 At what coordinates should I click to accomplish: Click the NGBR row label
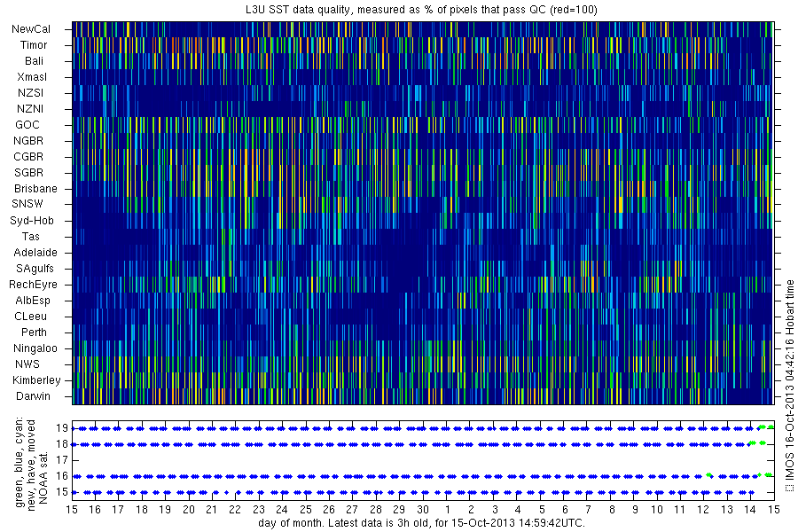point(28,140)
